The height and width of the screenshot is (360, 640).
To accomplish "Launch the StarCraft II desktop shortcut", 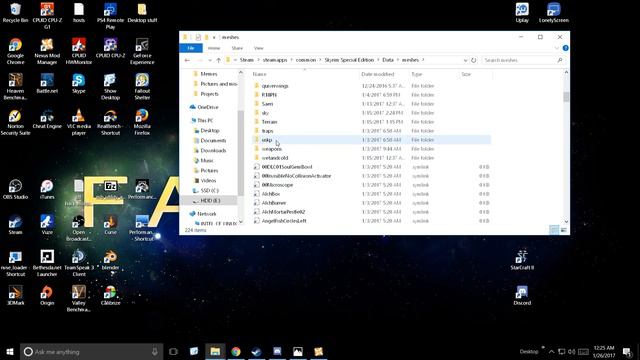I will [522, 260].
